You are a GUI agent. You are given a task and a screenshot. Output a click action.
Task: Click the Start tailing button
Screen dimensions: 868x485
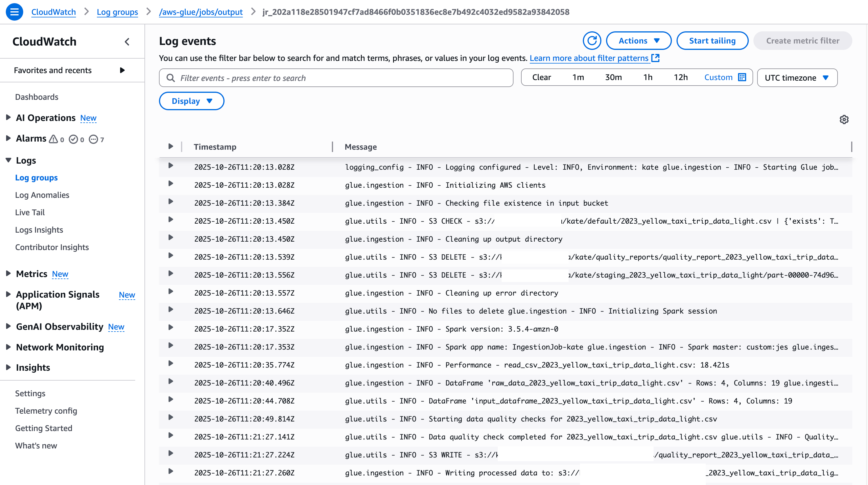coord(712,41)
